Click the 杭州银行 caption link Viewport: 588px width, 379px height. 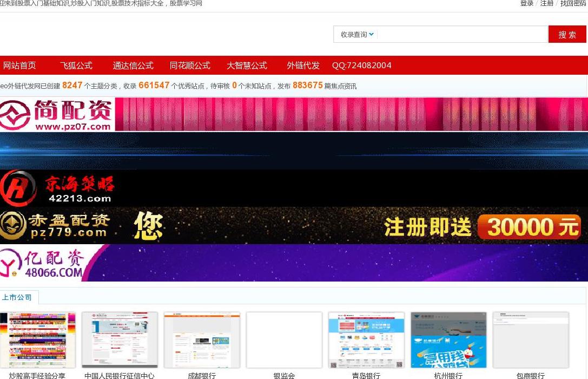pyautogui.click(x=448, y=375)
